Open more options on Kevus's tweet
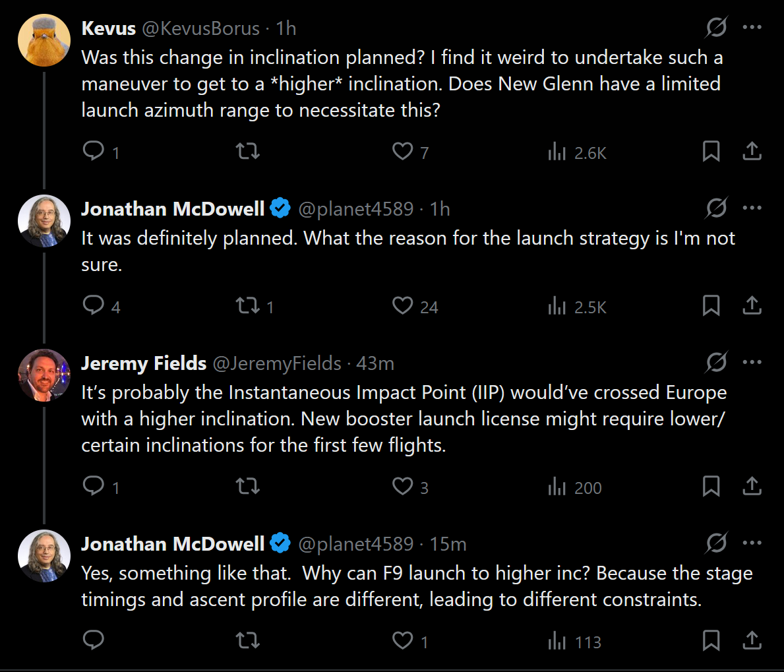 tap(752, 28)
